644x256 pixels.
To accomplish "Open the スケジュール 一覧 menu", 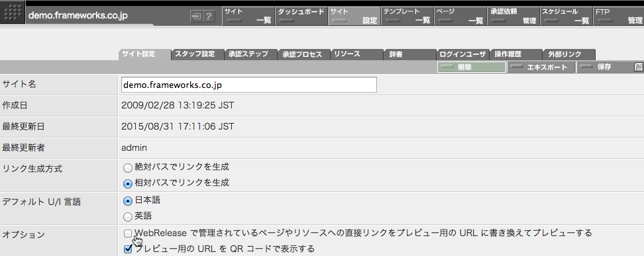I will pos(566,17).
